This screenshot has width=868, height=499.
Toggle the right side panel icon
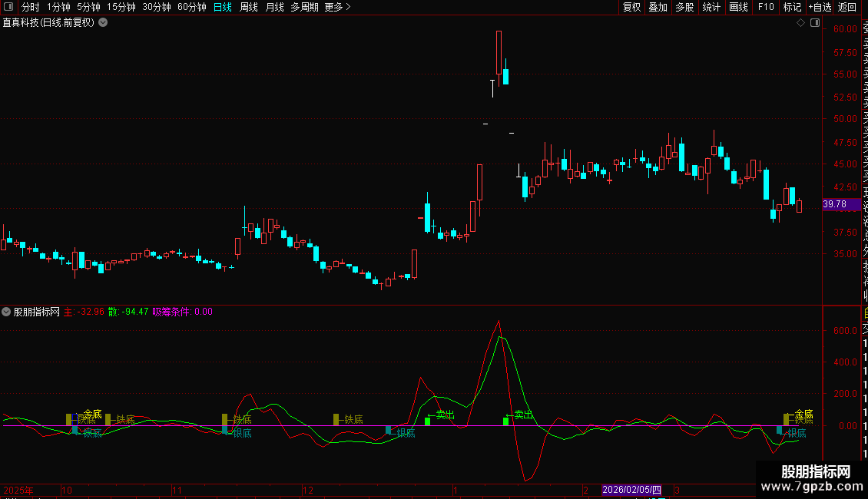[815, 23]
